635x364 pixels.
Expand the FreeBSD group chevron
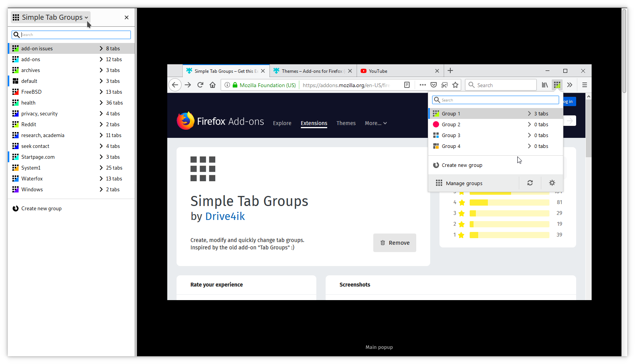[x=101, y=92]
